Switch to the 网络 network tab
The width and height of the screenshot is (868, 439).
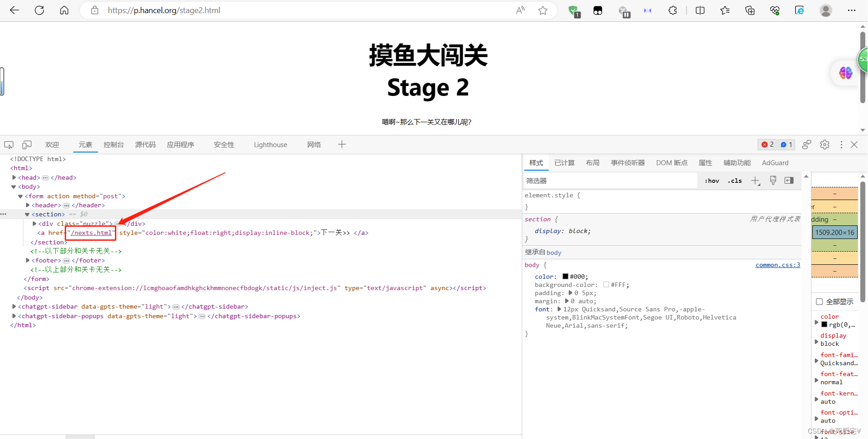[x=314, y=144]
